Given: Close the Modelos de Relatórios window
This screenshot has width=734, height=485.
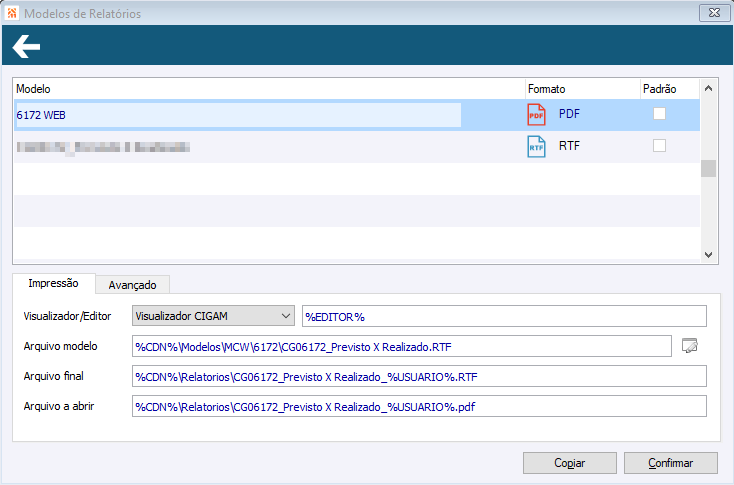Looking at the screenshot, I should [714, 13].
